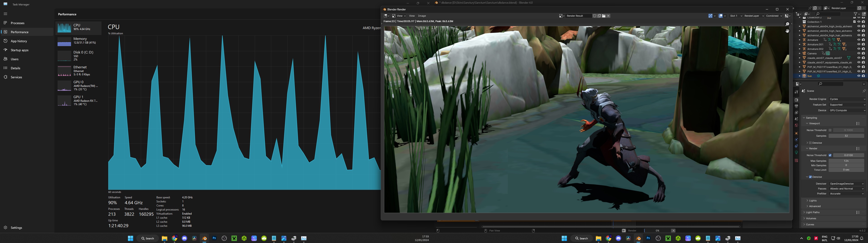
Task: Hide the Camera object with its eye icon
Action: point(859,53)
